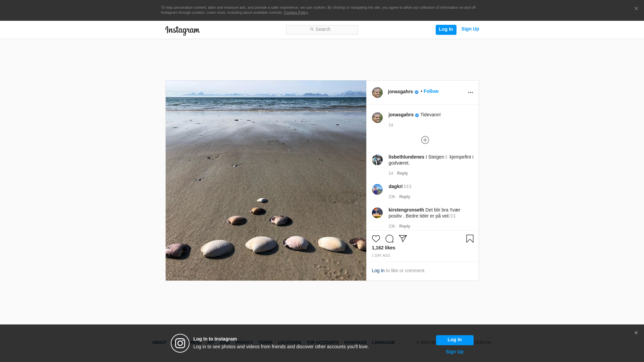Open lisbethlundenes username link
The height and width of the screenshot is (362, 644).
[x=407, y=157]
